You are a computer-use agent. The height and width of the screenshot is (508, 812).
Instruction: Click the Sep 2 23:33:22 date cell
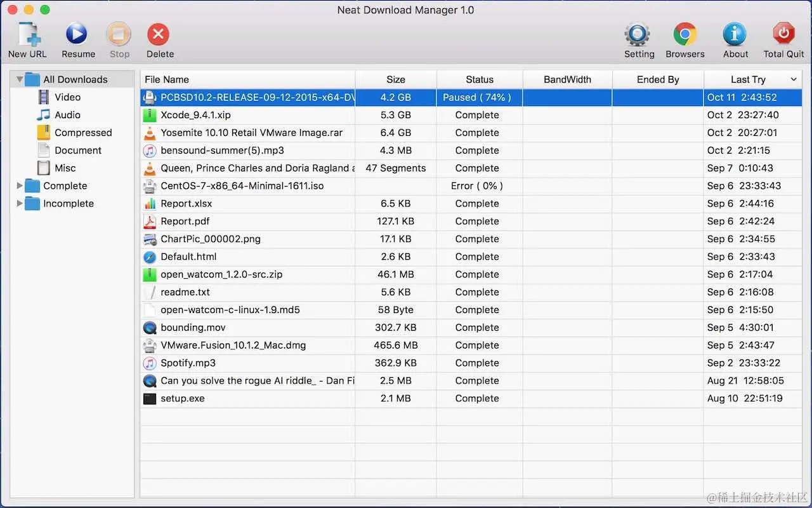click(x=752, y=363)
